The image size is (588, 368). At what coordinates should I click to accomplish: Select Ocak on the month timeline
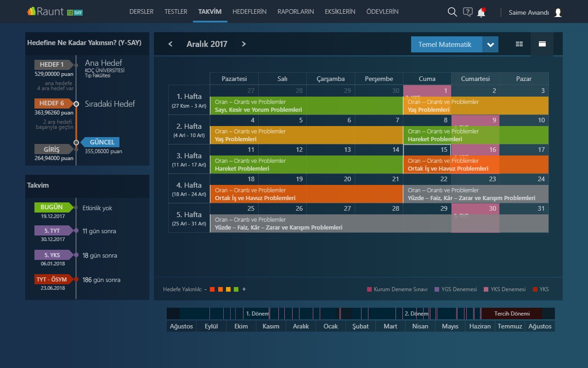(x=331, y=326)
